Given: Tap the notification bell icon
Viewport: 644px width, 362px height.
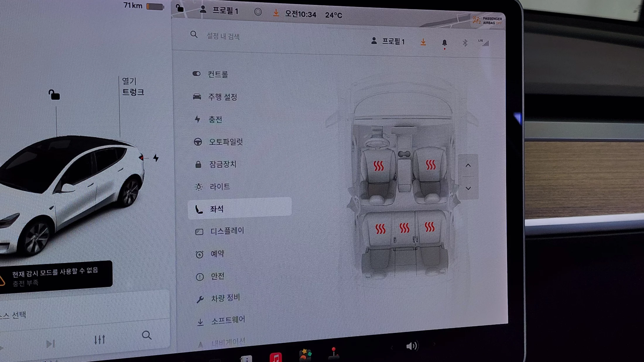Looking at the screenshot, I should coord(444,43).
